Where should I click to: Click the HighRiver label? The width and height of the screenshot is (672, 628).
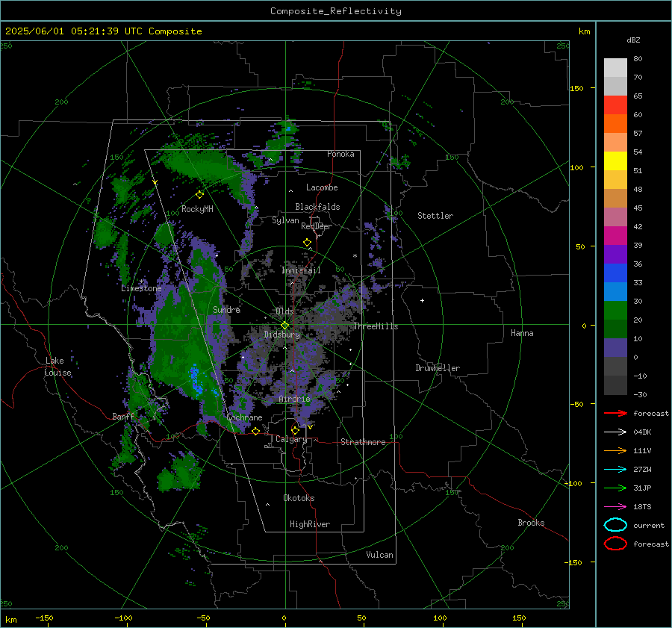[x=310, y=525]
